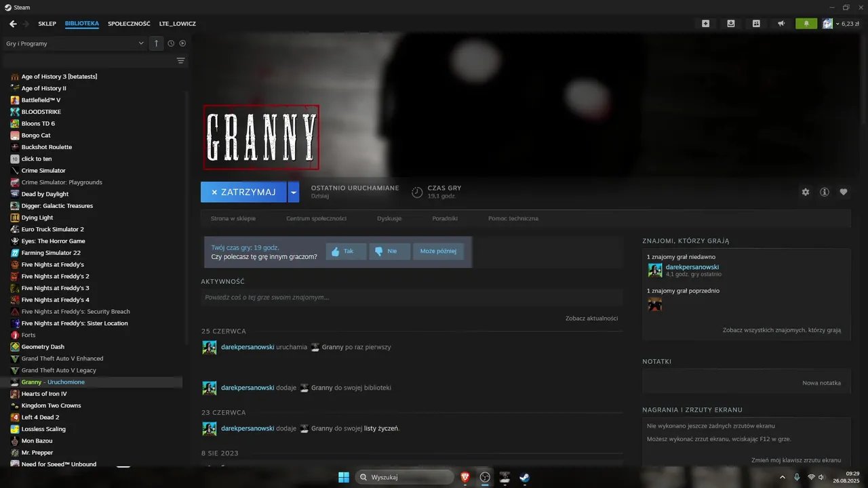Image resolution: width=868 pixels, height=488 pixels.
Task: Open the SKLEP store tab
Action: pos(47,24)
